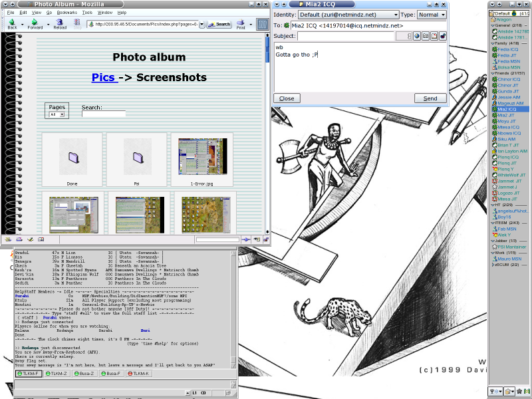Click the Print icon in Mozilla toolbar
Viewport: 532px width, 399px height.
pos(241,23)
